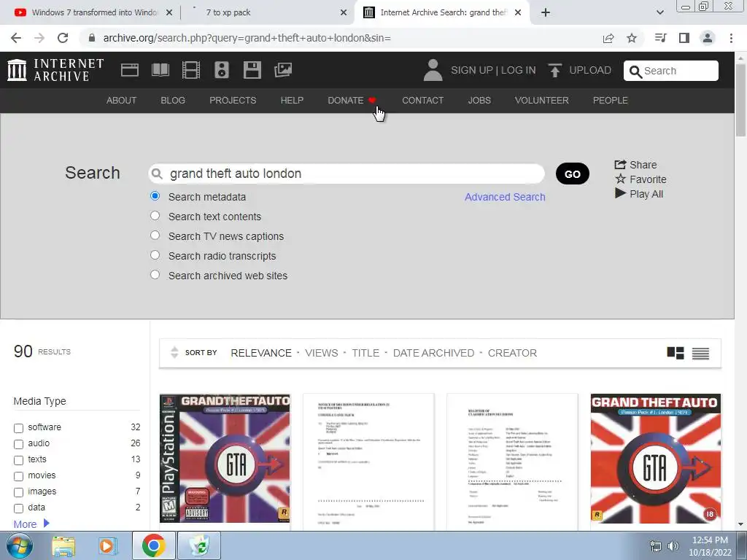Click the GO search button
This screenshot has width=747, height=560.
(572, 174)
